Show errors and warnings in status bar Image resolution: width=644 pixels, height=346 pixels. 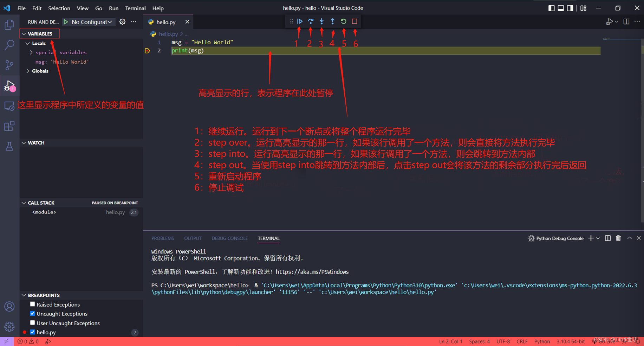coord(28,341)
